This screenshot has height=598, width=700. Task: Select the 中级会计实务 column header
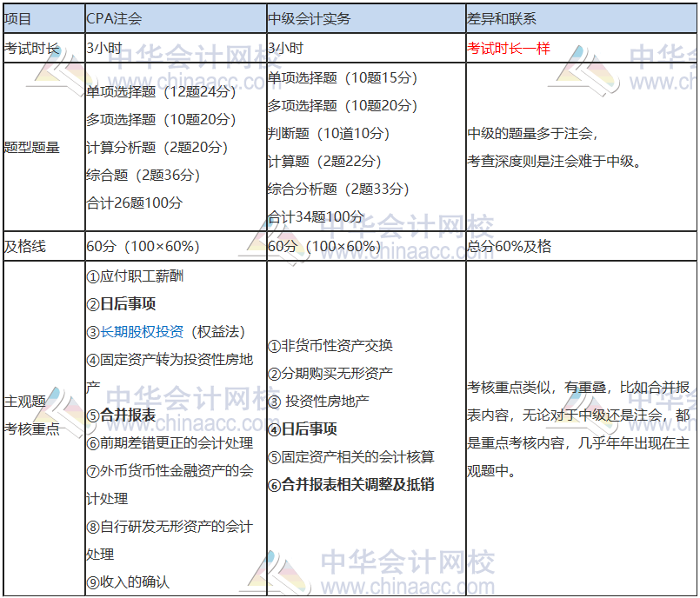tap(310, 18)
